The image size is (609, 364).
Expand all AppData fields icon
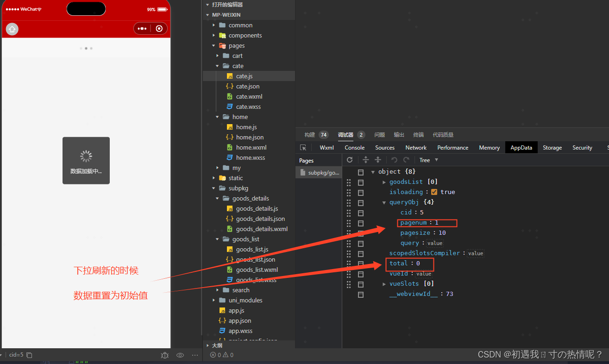click(365, 160)
